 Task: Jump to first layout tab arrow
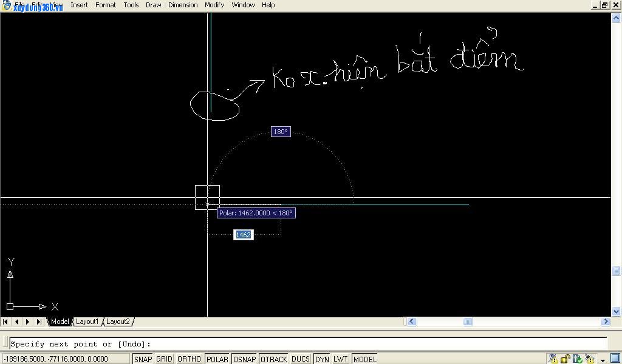[5, 322]
